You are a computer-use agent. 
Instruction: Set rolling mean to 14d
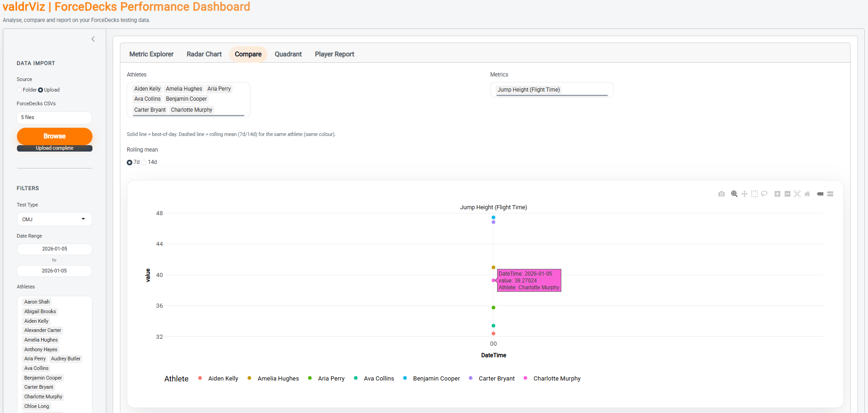coord(144,163)
